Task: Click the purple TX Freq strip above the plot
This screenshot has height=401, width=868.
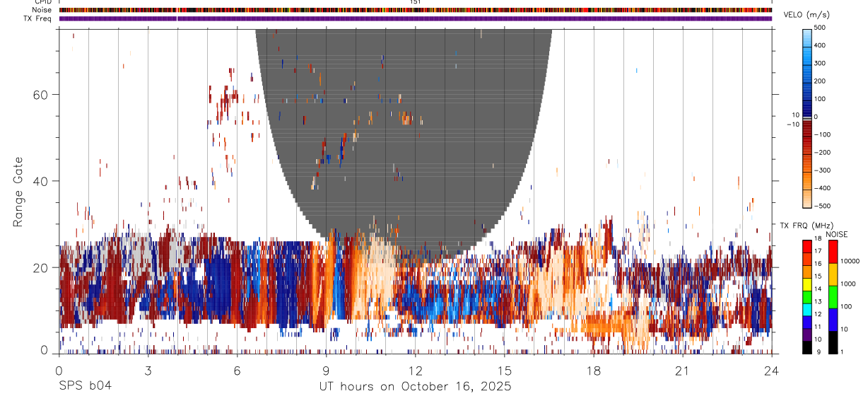Action: tap(415, 18)
